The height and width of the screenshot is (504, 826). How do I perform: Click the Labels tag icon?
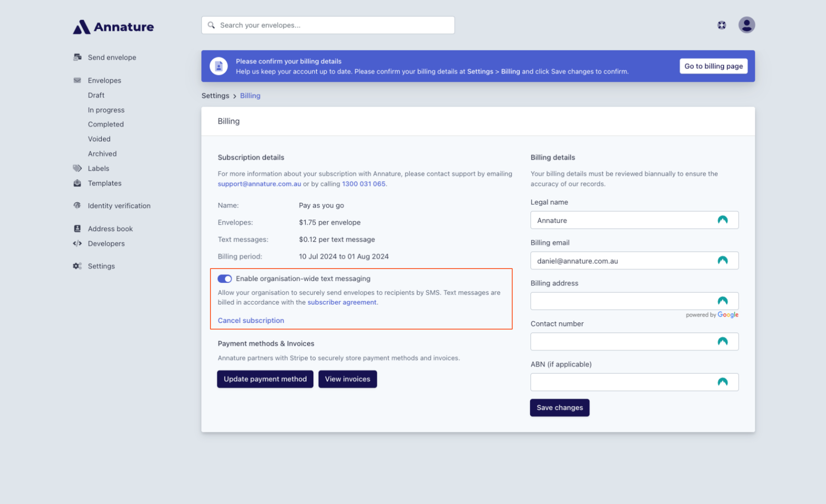pos(77,168)
